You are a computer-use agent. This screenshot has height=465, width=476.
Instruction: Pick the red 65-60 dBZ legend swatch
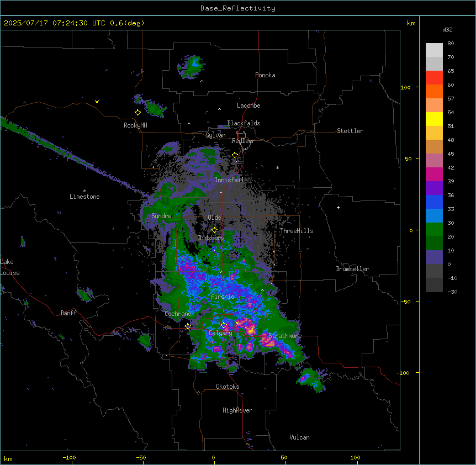(434, 77)
